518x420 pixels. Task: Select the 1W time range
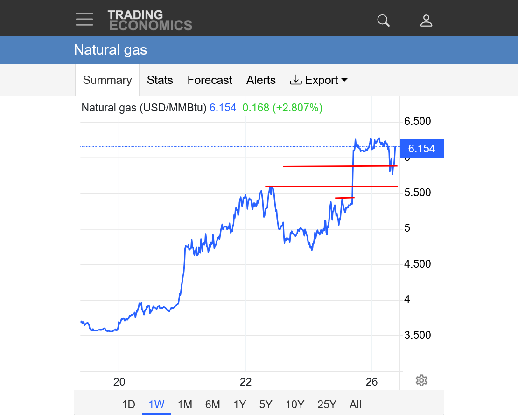[x=156, y=405]
